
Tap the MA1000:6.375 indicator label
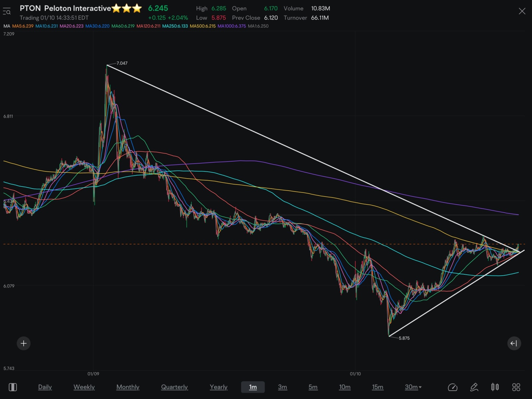click(x=232, y=26)
